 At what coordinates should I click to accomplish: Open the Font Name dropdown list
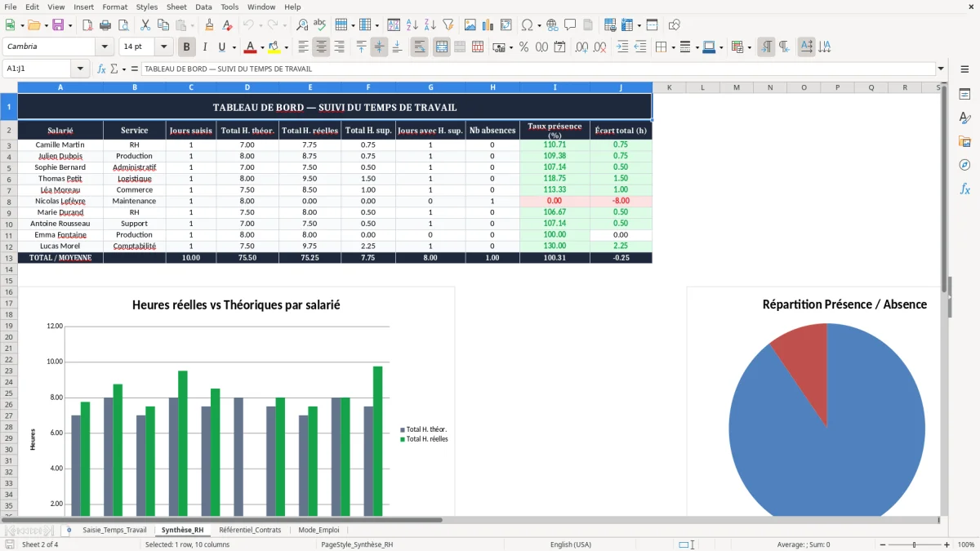point(104,47)
